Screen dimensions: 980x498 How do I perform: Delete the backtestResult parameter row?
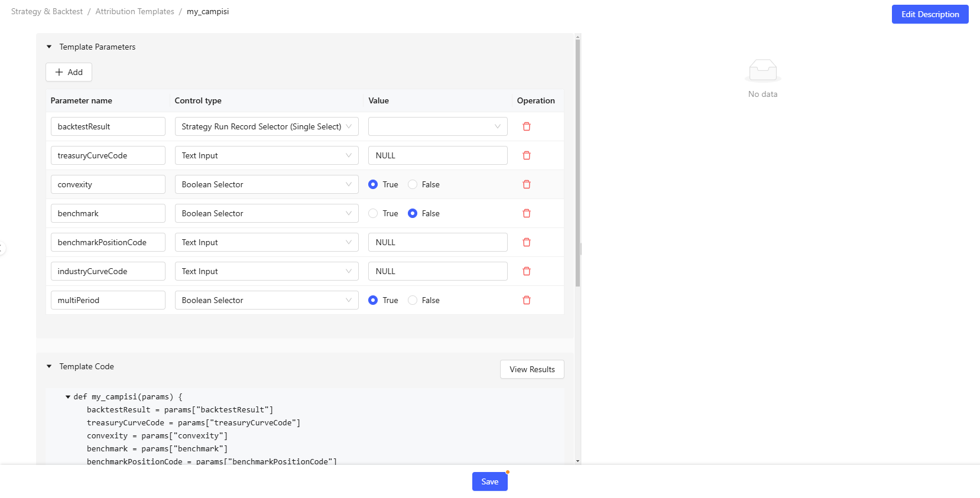click(x=526, y=126)
